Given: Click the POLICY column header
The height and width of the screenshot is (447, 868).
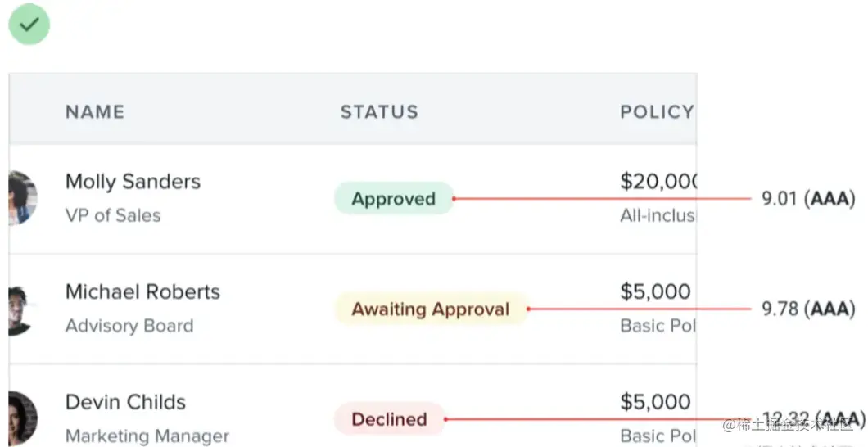Looking at the screenshot, I should pos(656,112).
